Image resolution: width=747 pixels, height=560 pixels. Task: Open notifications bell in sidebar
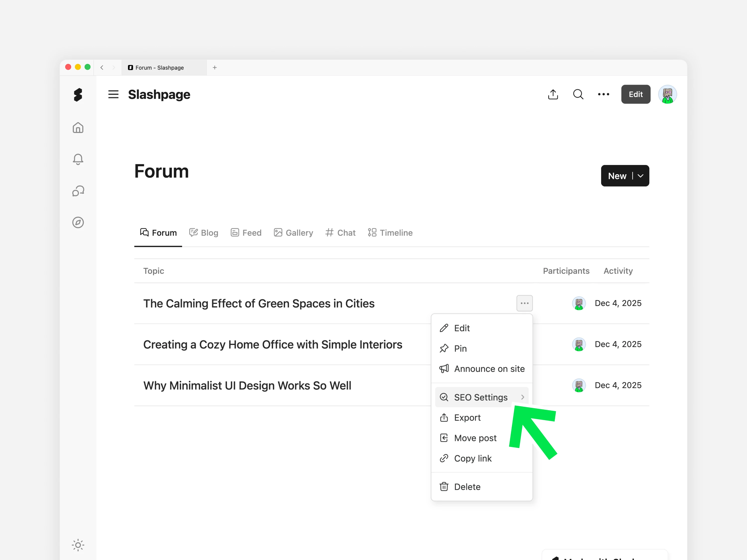78,159
